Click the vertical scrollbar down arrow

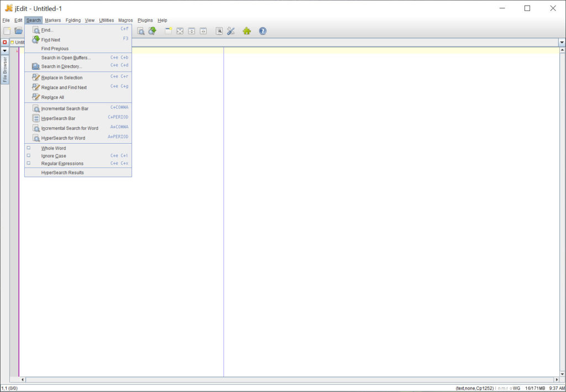point(562,374)
